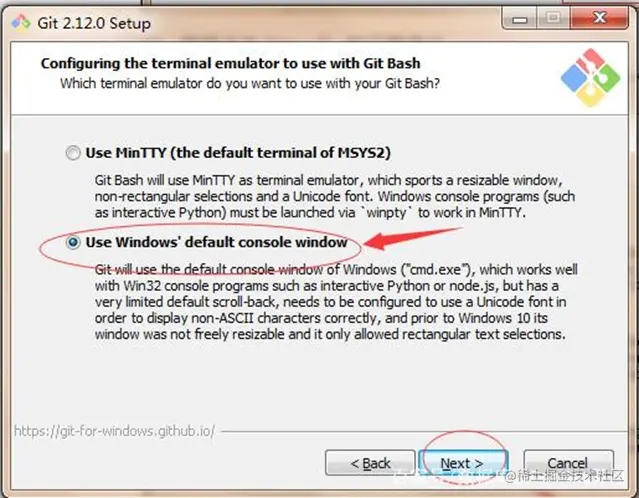Close the Git 2.12.0 Setup window
The width and height of the screenshot is (639, 498).
point(599,18)
